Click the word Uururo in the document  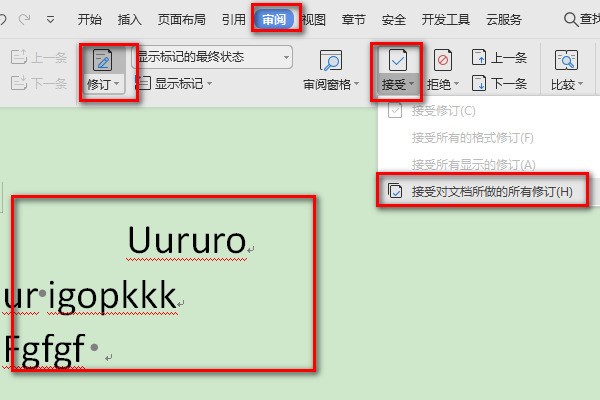(186, 241)
